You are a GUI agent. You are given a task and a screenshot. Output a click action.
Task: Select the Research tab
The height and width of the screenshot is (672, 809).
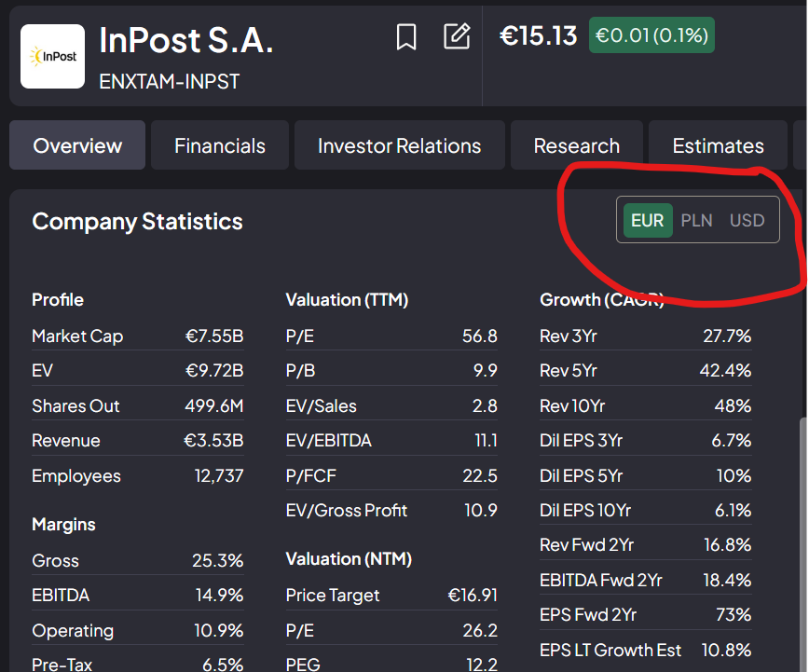click(576, 145)
